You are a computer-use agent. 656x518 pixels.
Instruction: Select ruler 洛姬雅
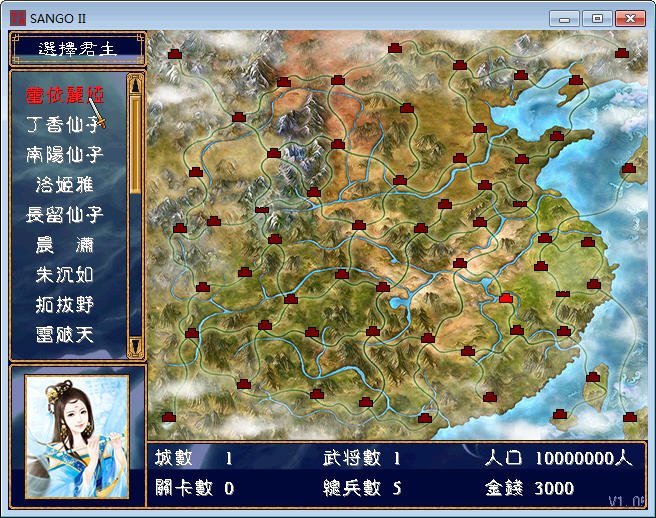pos(64,185)
